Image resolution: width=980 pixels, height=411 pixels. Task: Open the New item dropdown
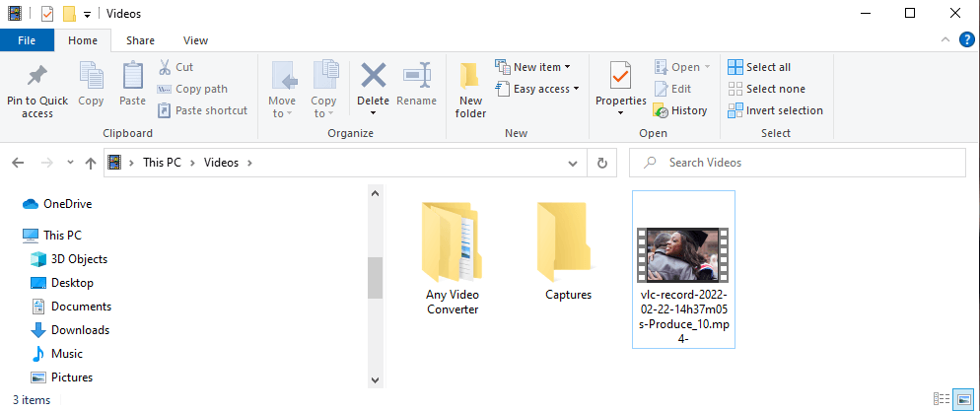[533, 67]
